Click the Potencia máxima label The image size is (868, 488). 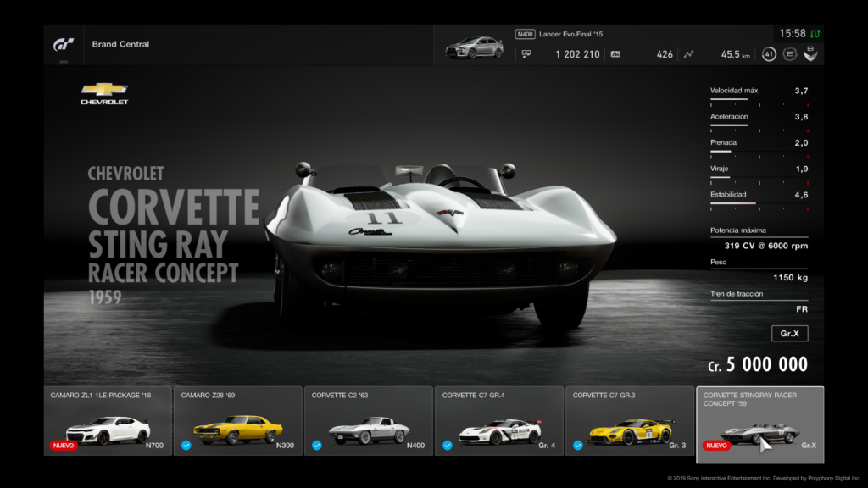[738, 230]
